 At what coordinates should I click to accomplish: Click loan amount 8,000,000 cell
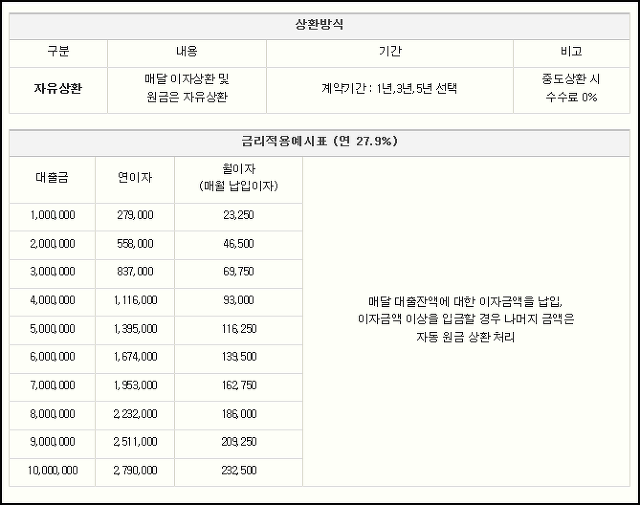click(52, 415)
